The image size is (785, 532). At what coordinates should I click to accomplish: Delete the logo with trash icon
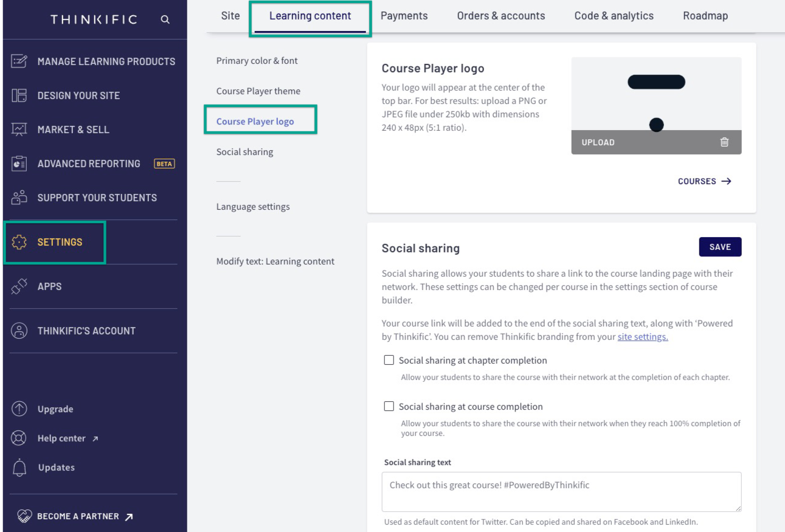coord(724,142)
